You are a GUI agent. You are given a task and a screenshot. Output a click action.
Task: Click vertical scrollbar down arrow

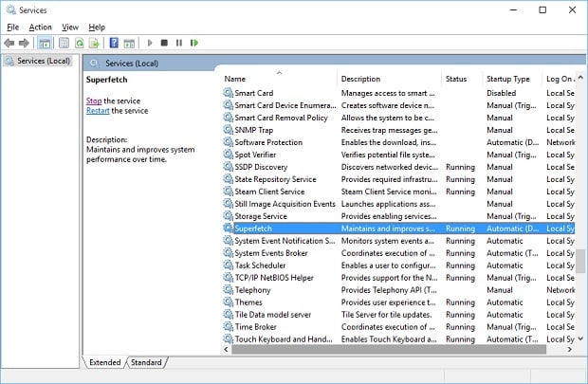580,338
